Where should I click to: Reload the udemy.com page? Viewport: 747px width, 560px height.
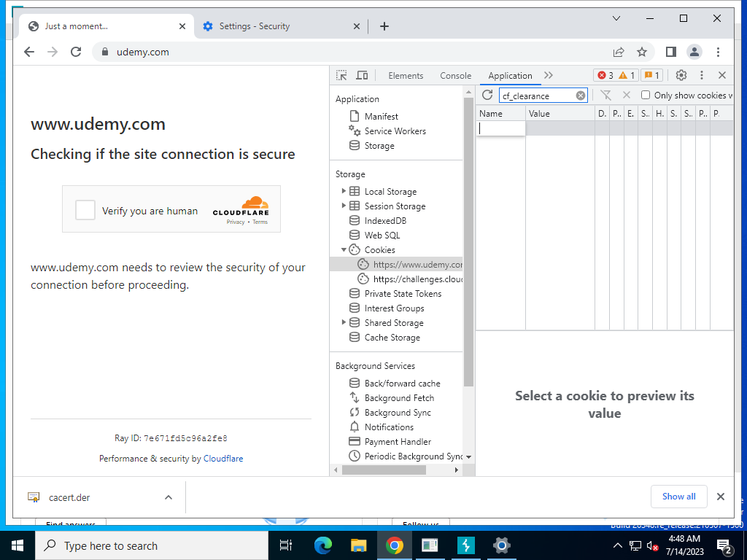(76, 52)
